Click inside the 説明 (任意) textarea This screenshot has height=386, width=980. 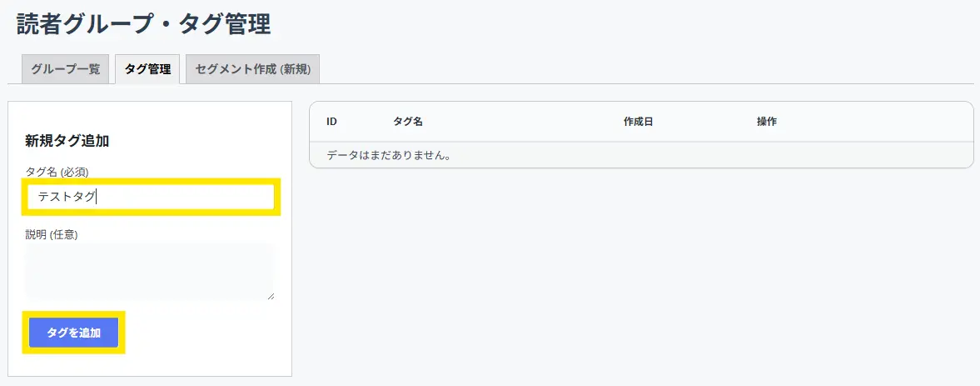(149, 272)
